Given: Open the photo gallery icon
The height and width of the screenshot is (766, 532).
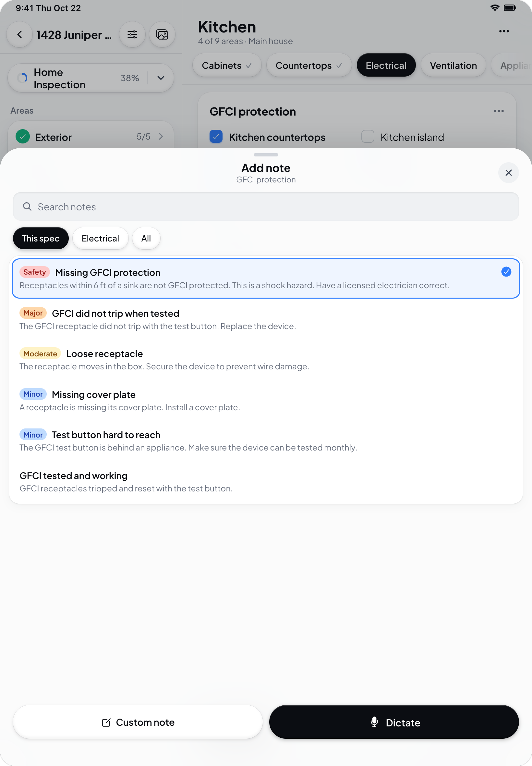Looking at the screenshot, I should point(162,34).
